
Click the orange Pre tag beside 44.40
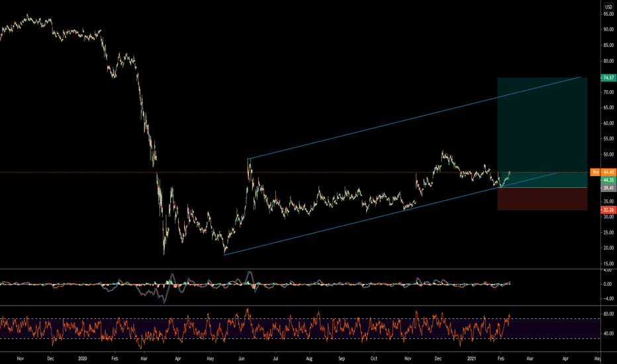[x=595, y=172]
